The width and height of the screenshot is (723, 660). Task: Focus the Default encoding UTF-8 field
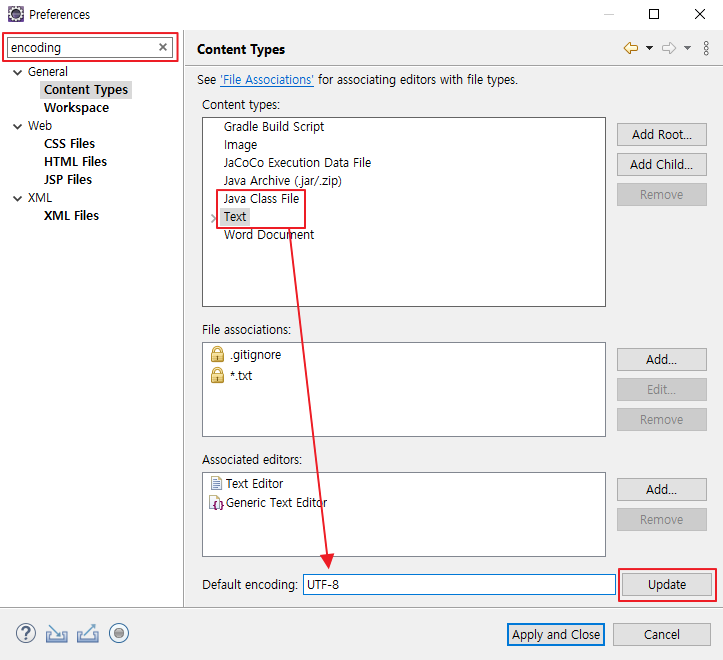(x=459, y=585)
